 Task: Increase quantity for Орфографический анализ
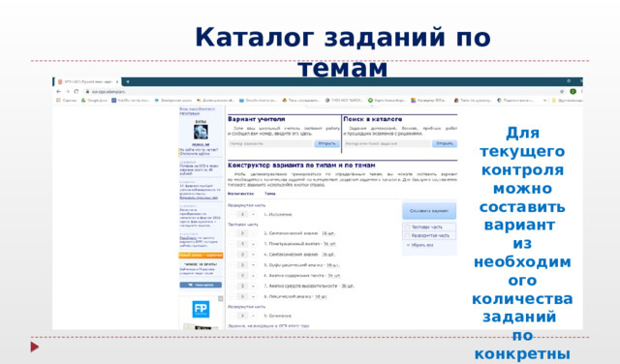pos(254,265)
